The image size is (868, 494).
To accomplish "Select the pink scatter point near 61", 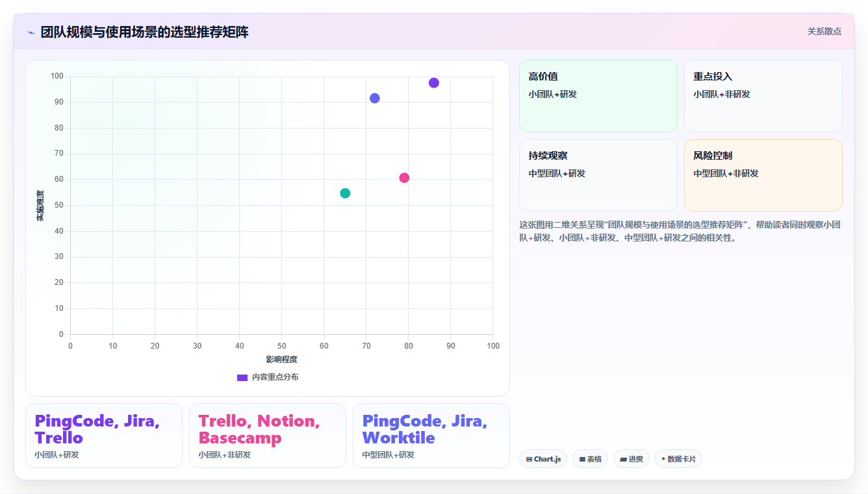I will pyautogui.click(x=404, y=178).
